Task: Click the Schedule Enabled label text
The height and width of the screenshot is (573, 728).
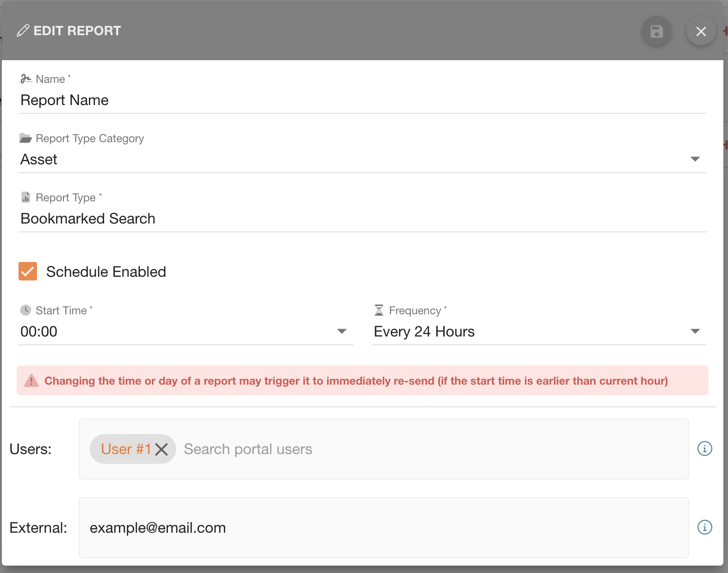Action: click(x=106, y=272)
